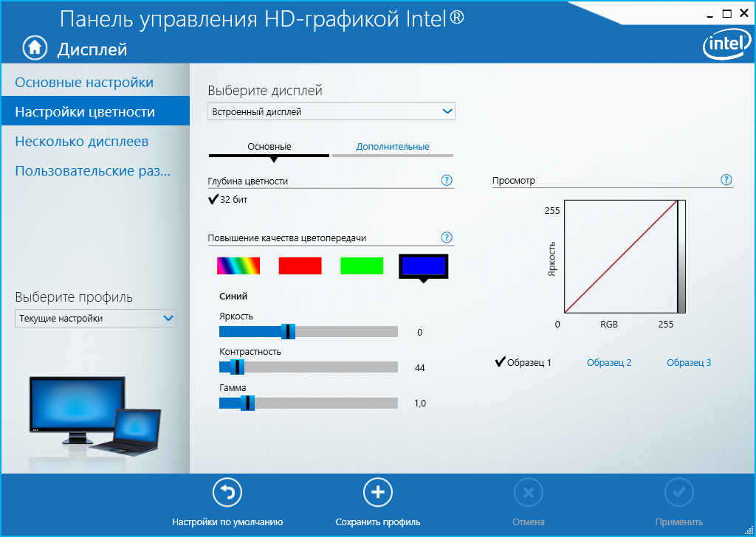Image resolution: width=756 pixels, height=537 pixels.
Task: Open help for Повышение качества цветопередачи
Action: click(447, 238)
